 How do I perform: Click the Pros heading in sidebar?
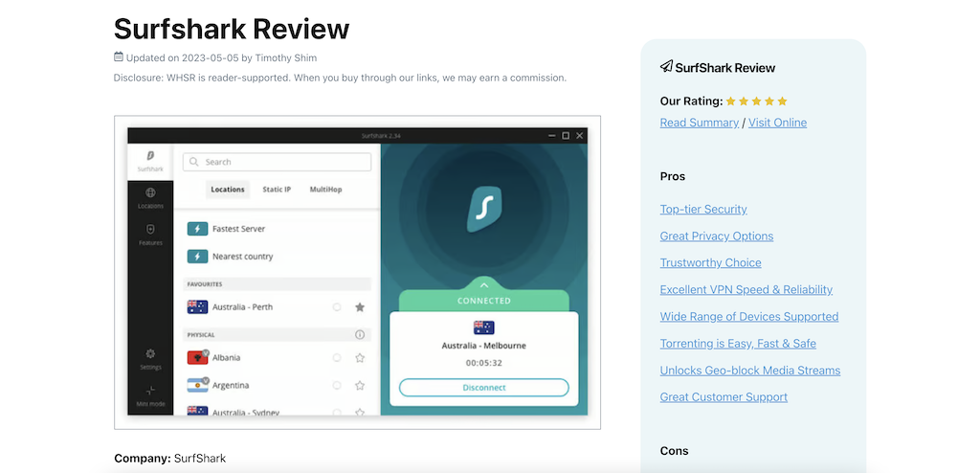click(x=673, y=176)
